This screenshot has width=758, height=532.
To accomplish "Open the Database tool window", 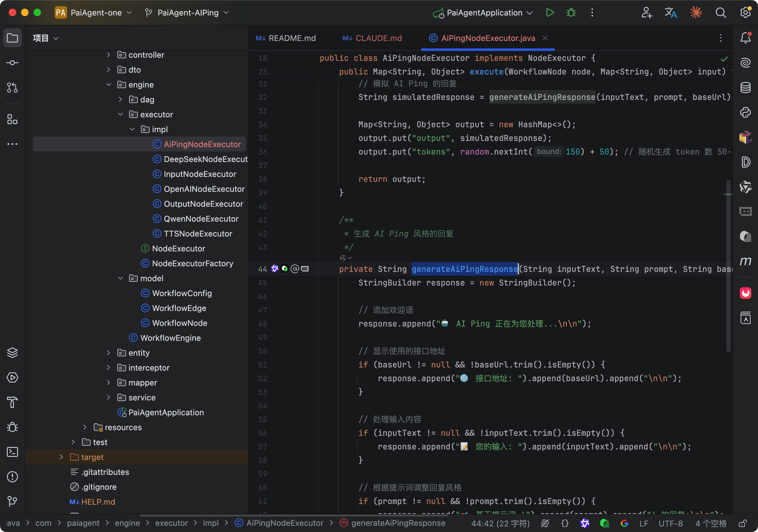I will [x=745, y=88].
